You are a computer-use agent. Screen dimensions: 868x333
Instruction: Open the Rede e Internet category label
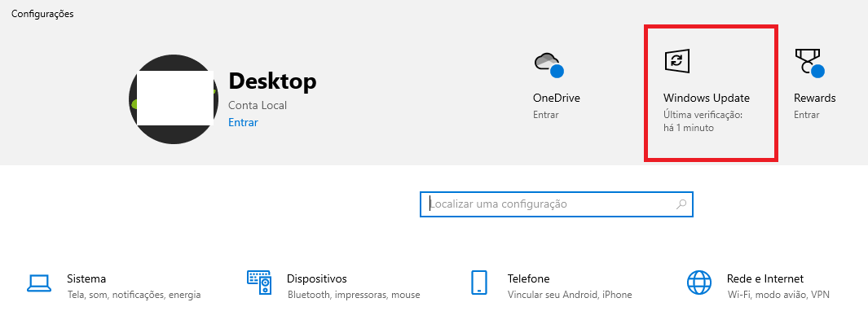coord(765,278)
